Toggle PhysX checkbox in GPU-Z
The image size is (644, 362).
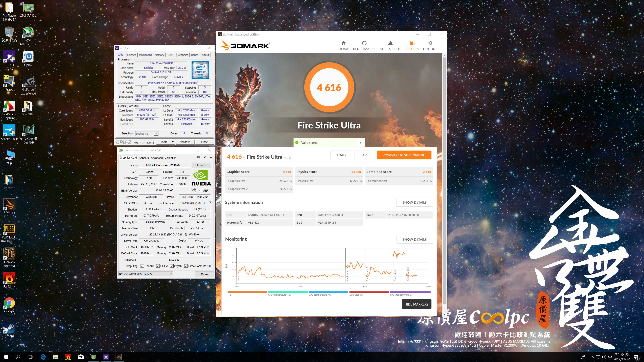172,266
